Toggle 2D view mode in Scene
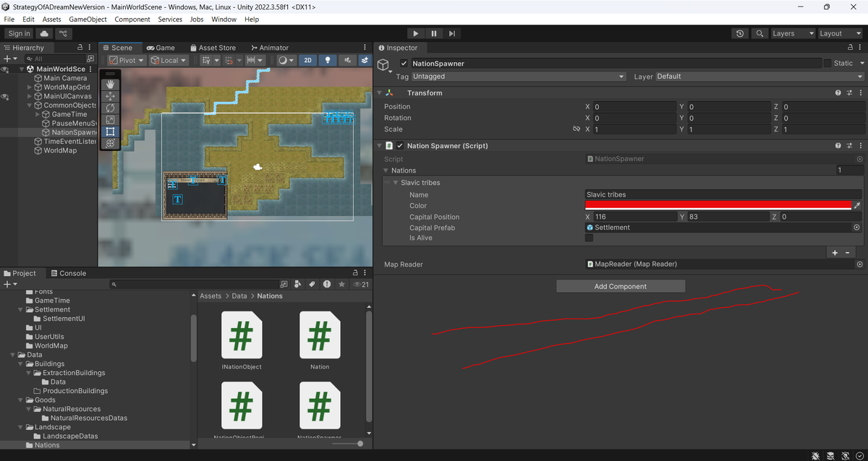Viewport: 868px width, 461px height. pos(308,61)
